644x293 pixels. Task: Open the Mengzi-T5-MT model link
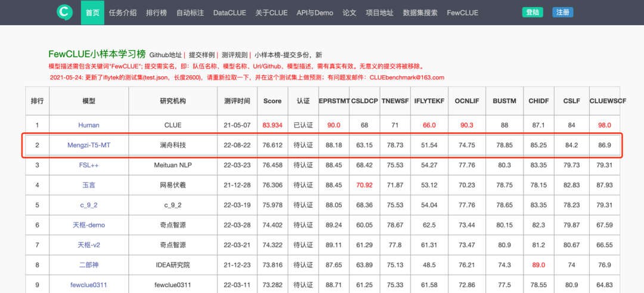[89, 144]
